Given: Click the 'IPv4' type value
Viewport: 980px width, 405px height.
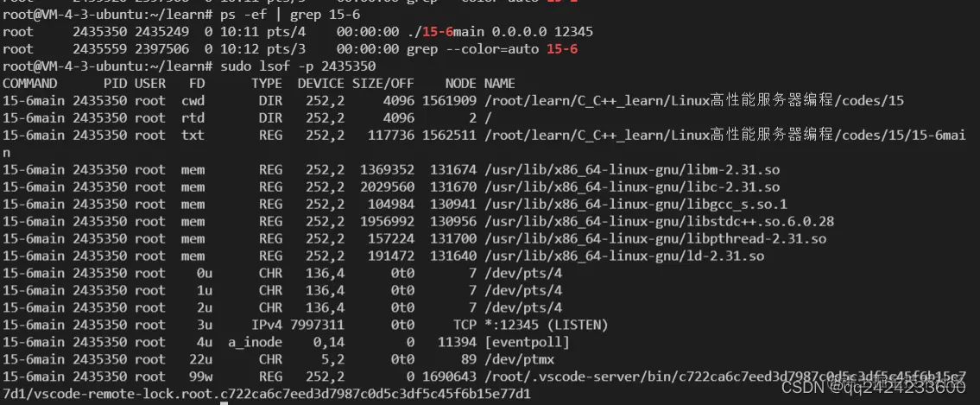Looking at the screenshot, I should (x=267, y=325).
